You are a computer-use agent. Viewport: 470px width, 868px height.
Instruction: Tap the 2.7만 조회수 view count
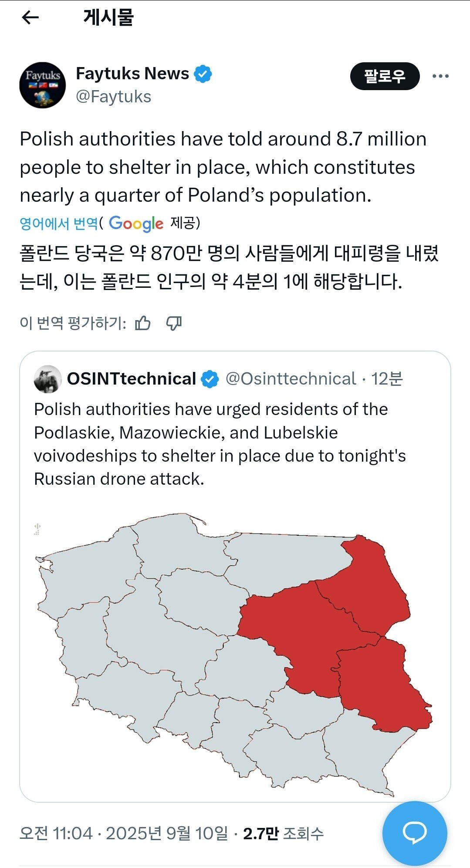click(283, 834)
